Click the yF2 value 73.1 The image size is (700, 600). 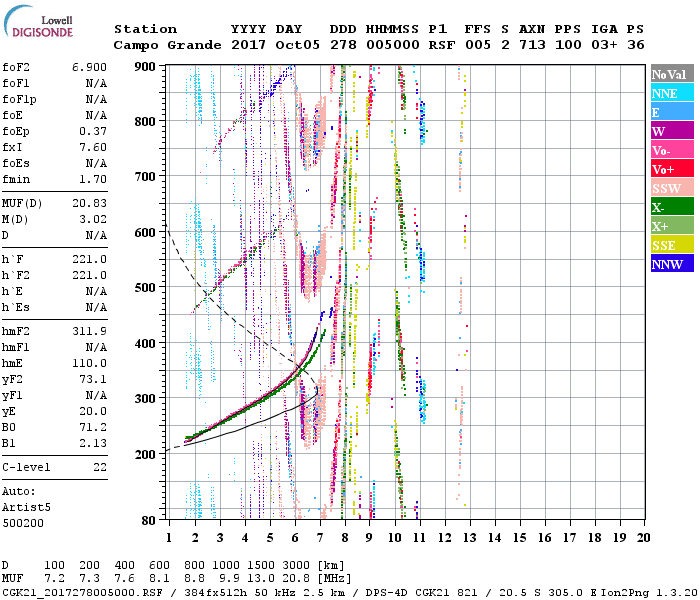tap(93, 380)
